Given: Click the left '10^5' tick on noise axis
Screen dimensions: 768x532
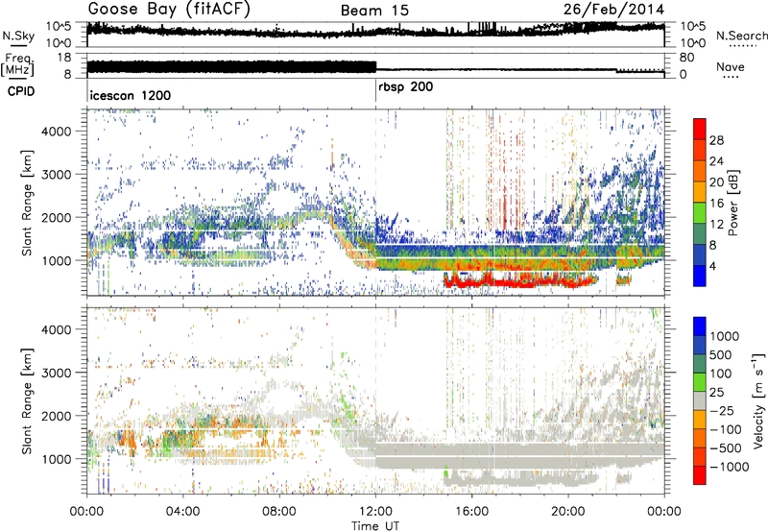Looking at the screenshot, I should 59,26.
